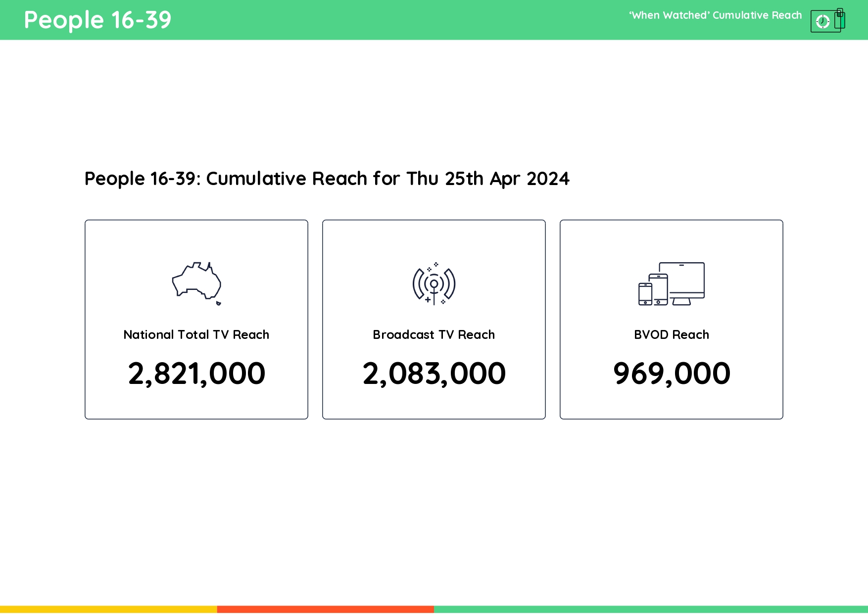
Task: Select the value 969,000
Action: [x=672, y=374]
